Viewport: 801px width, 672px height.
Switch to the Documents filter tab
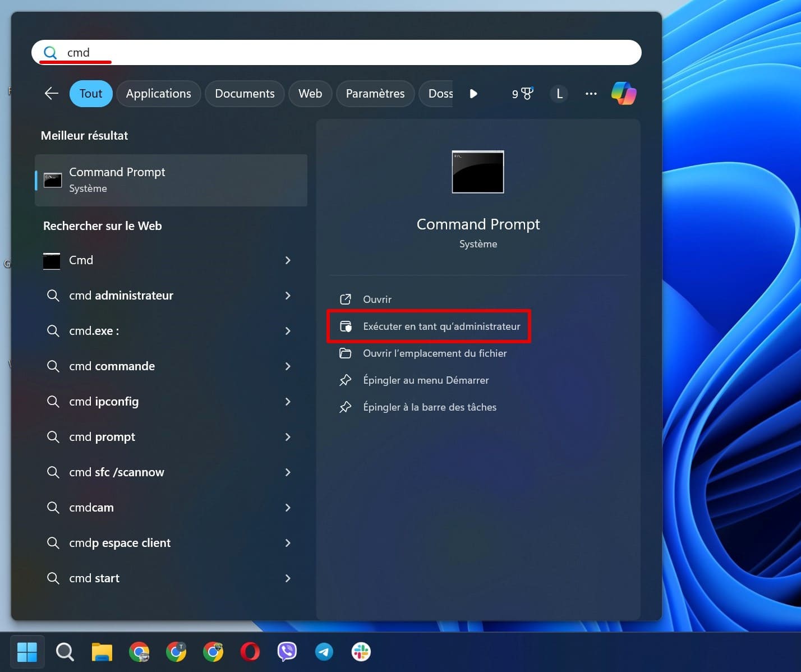[x=245, y=94]
